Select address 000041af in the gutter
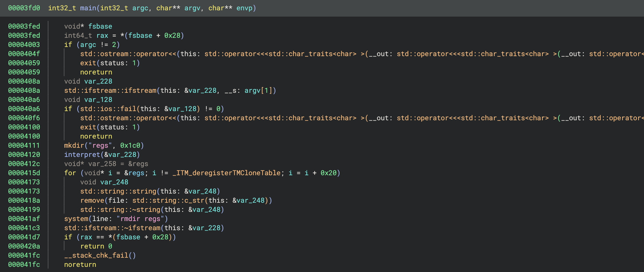Image resolution: width=644 pixels, height=272 pixels. click(x=24, y=219)
